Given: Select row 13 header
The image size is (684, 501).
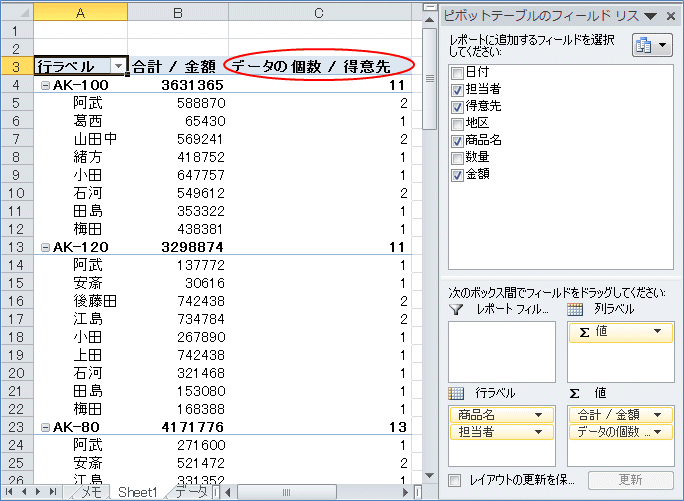Looking at the screenshot, I should click(17, 247).
